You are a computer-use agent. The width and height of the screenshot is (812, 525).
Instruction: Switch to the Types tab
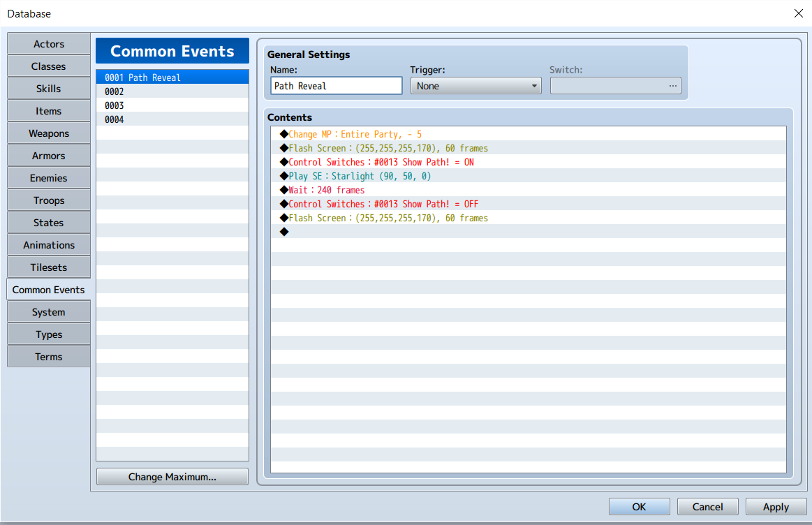(x=49, y=334)
